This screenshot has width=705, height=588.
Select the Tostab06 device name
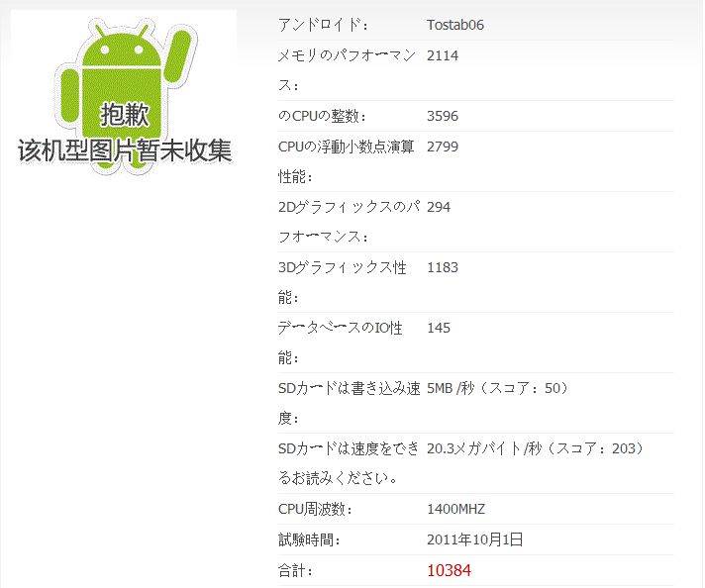coord(455,25)
